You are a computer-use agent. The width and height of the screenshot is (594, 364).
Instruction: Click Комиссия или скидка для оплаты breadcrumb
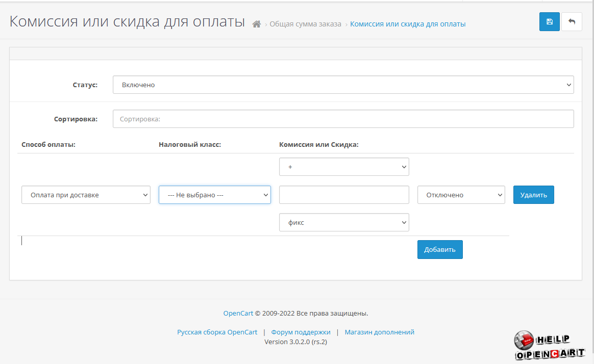[407, 24]
